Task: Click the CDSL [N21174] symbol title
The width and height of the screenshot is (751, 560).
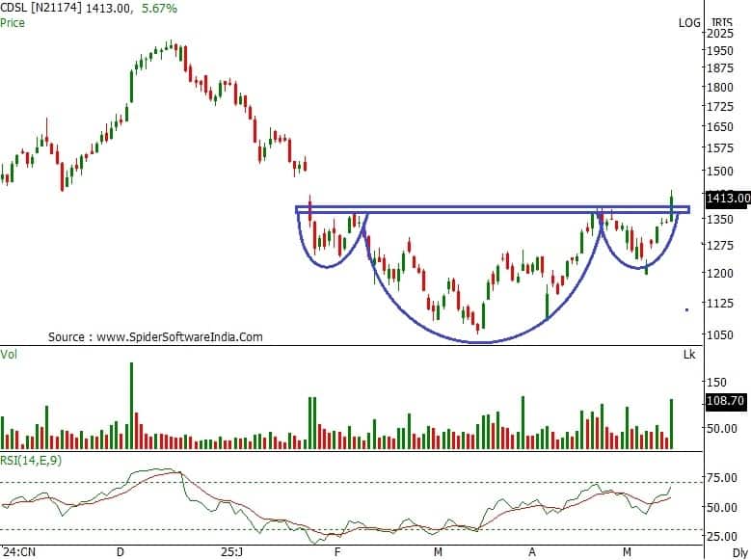Action: point(42,8)
